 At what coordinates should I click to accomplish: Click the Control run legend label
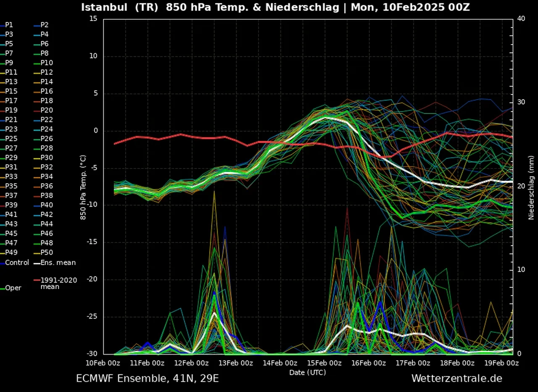click(x=17, y=263)
